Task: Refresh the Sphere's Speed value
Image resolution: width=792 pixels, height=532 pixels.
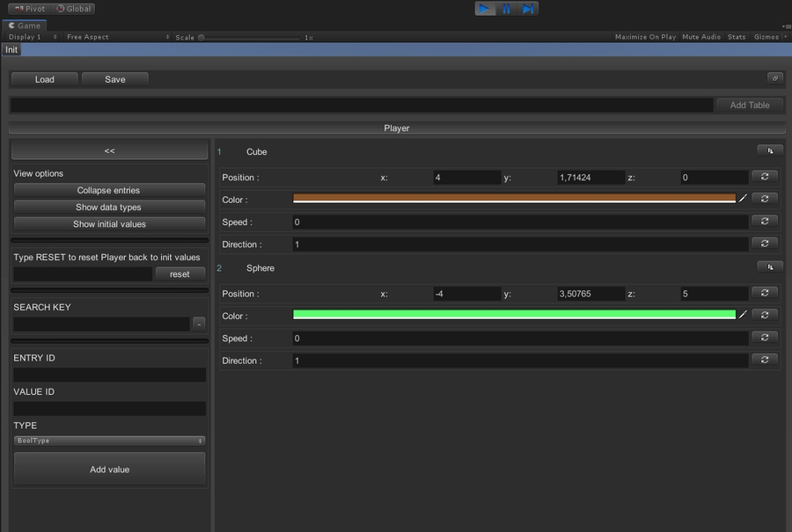Action: click(x=765, y=338)
